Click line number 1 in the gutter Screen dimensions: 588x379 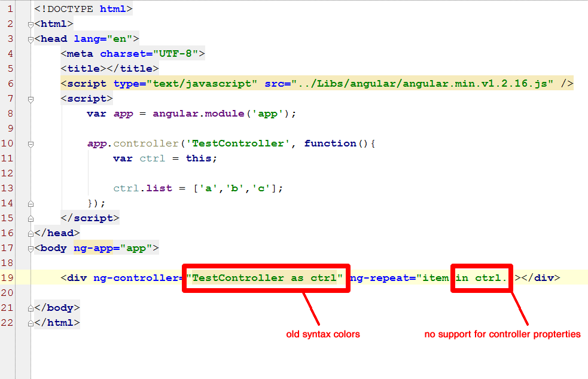click(10, 8)
